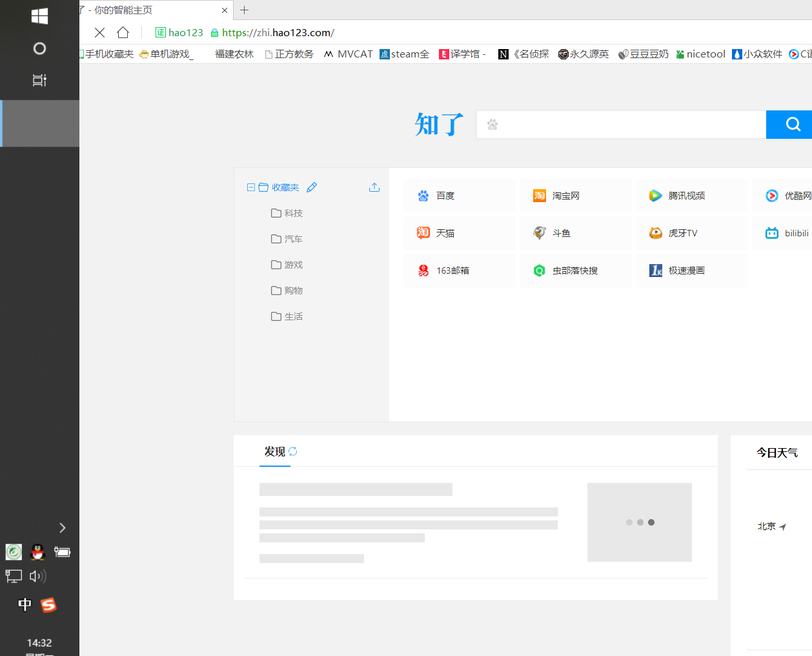This screenshot has width=812, height=656.
Task: Open QQ penguin tray icon
Action: tap(38, 551)
